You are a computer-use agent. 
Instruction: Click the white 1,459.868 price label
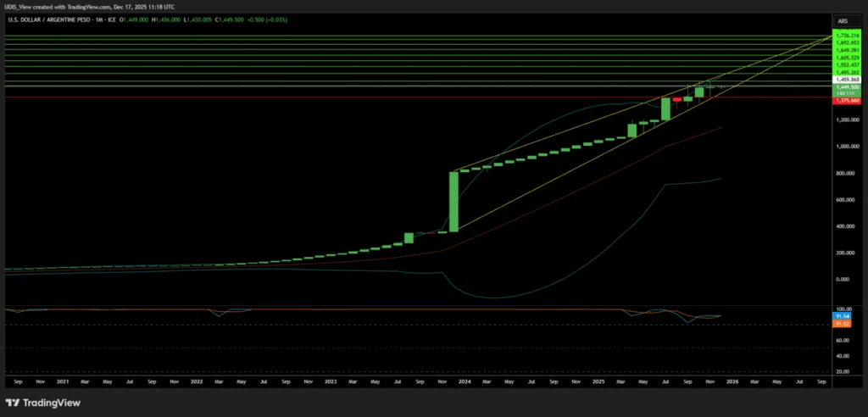pyautogui.click(x=848, y=81)
